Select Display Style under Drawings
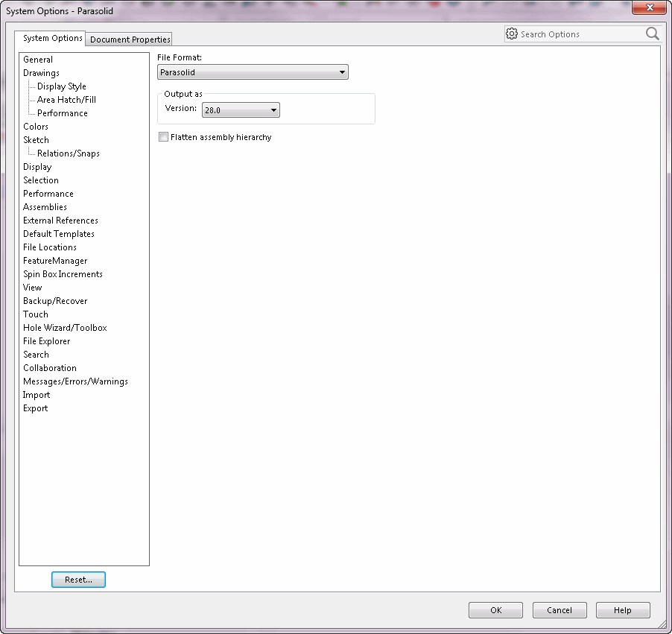 coord(62,86)
